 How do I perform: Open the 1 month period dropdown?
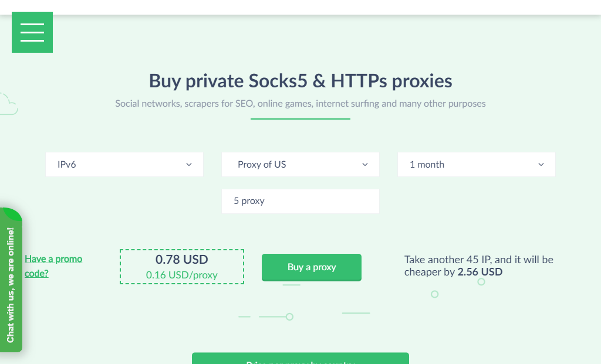[476, 165]
